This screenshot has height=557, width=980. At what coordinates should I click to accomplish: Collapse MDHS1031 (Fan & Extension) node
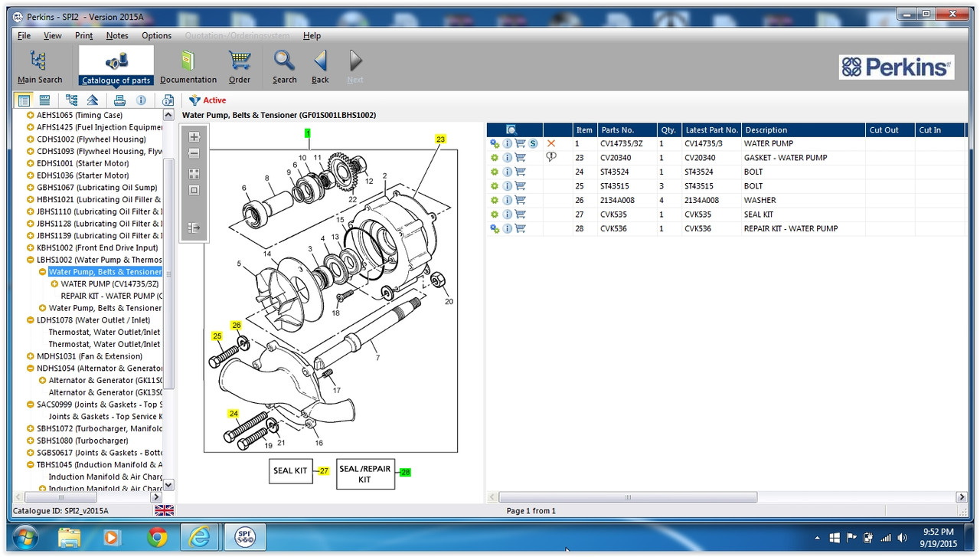tap(30, 356)
